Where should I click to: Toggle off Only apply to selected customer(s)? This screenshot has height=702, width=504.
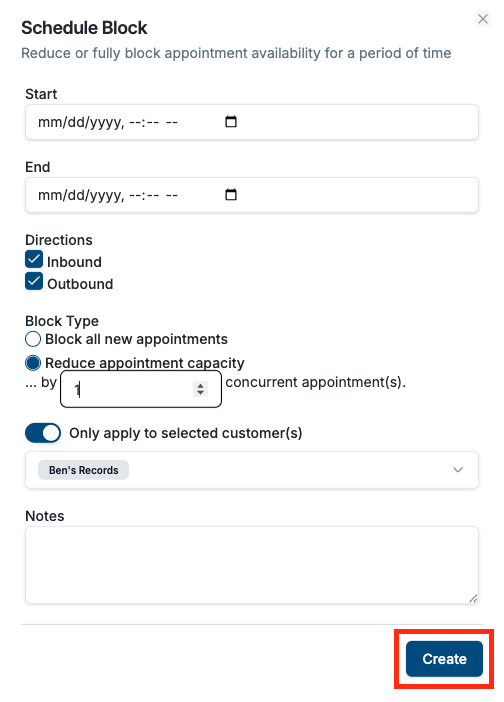(43, 433)
